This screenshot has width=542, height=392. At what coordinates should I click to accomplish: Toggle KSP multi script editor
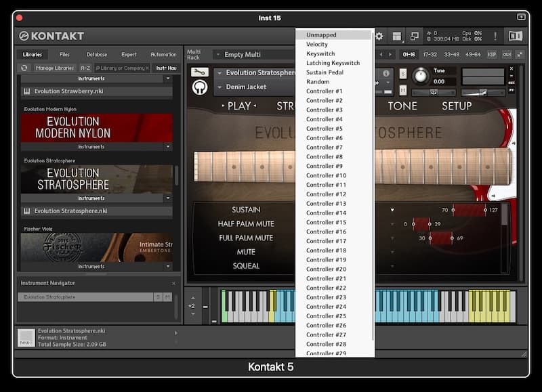[492, 54]
